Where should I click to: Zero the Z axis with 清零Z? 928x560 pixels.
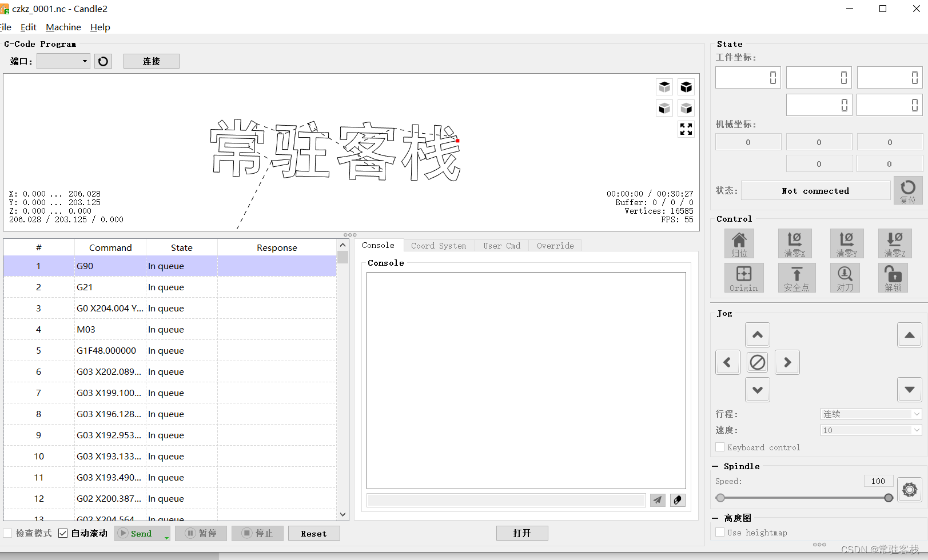coord(895,244)
